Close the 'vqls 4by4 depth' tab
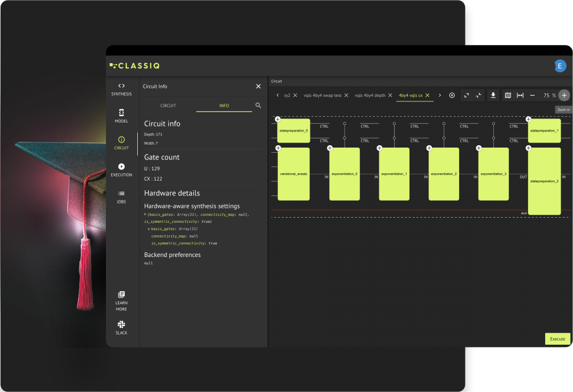The height and width of the screenshot is (392, 573). 390,95
